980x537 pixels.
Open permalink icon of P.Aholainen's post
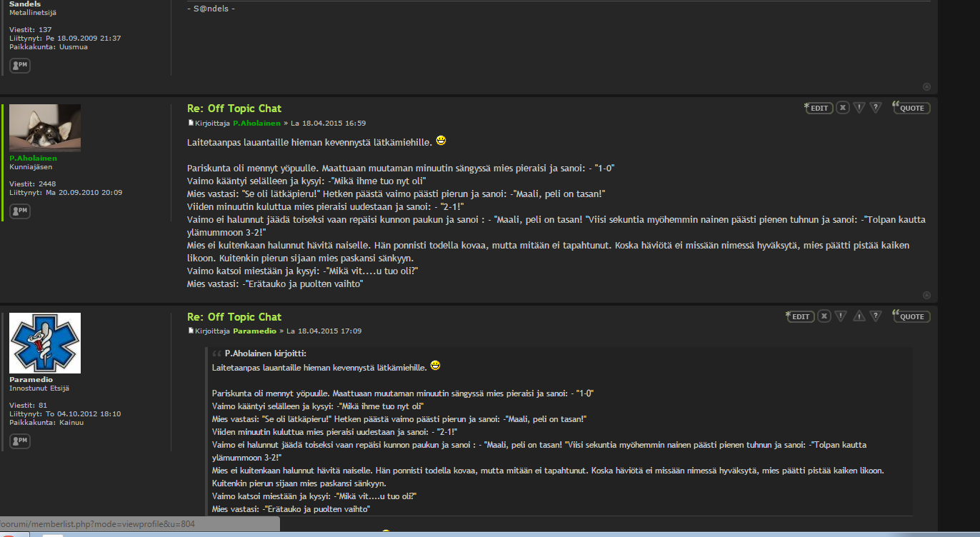(x=191, y=123)
